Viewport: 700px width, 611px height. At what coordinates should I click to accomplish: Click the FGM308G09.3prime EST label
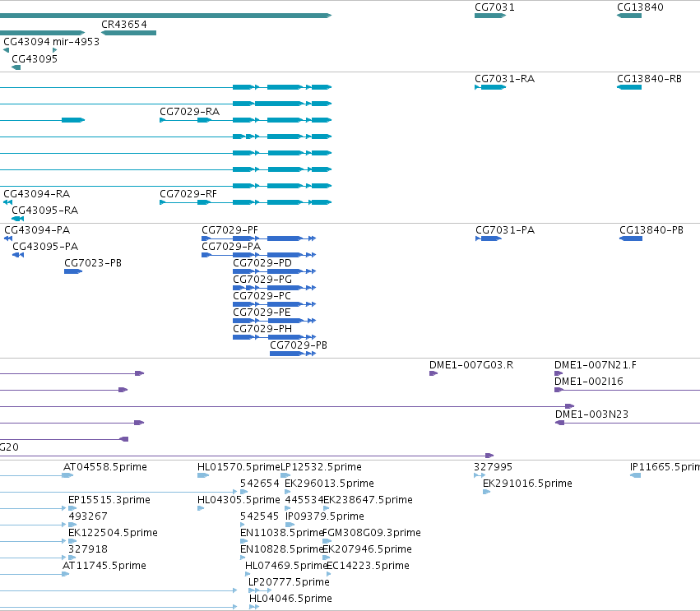pos(372,533)
